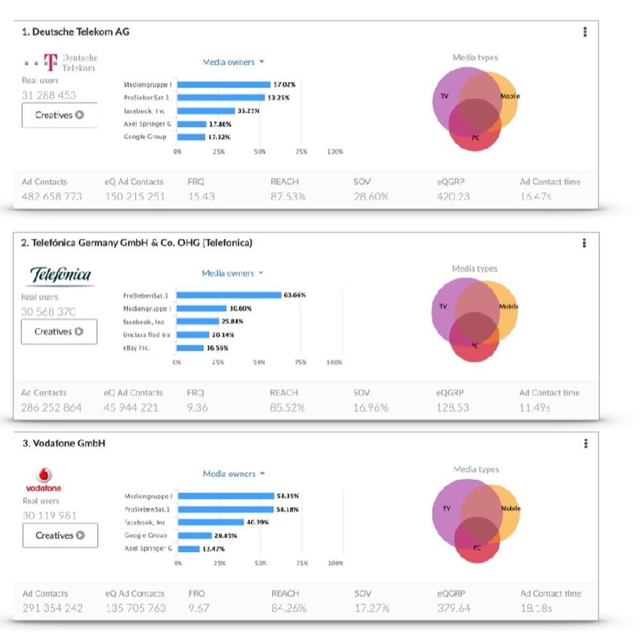The height and width of the screenshot is (644, 644).
Task: Select the 40.39% facebook bar in Vodafone chart
Action: pos(211,522)
